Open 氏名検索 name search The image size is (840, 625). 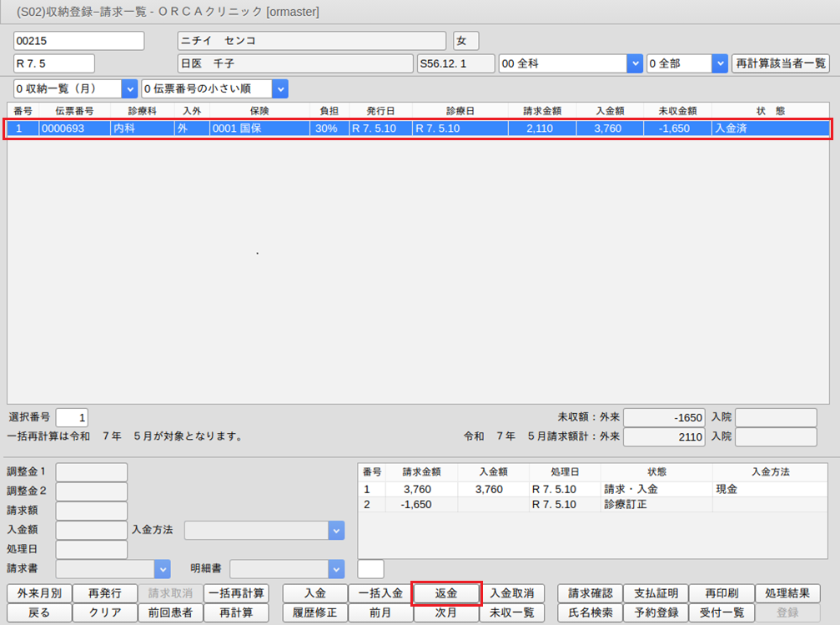[x=590, y=612]
